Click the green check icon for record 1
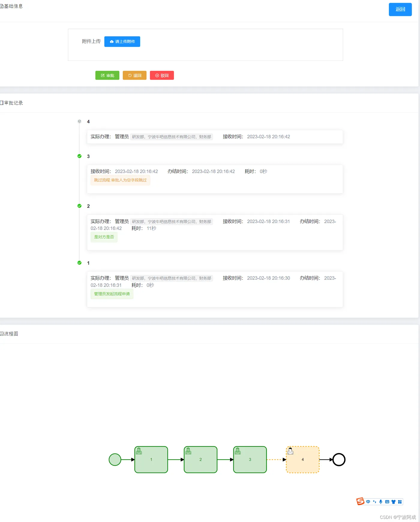This screenshot has width=420, height=522. click(x=79, y=263)
